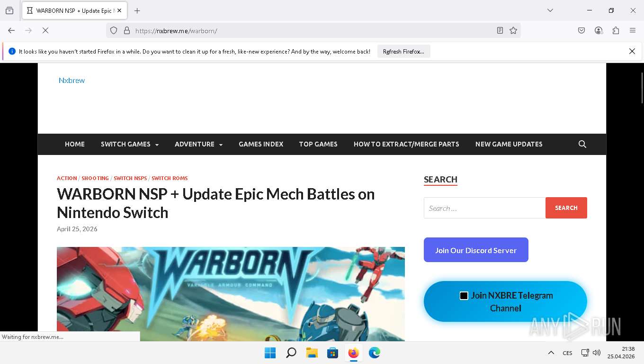Open Microsoft Store from taskbar

[332, 353]
